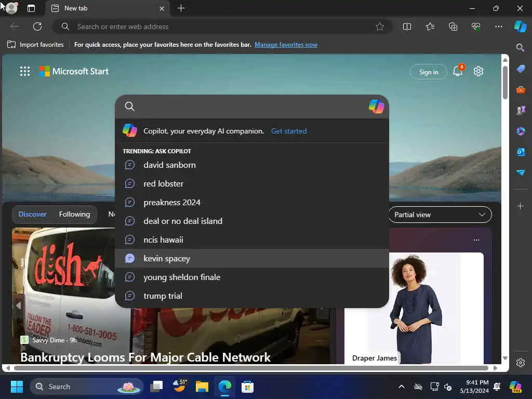This screenshot has width=532, height=399.
Task: Expand the Partial view dropdown
Action: click(440, 215)
